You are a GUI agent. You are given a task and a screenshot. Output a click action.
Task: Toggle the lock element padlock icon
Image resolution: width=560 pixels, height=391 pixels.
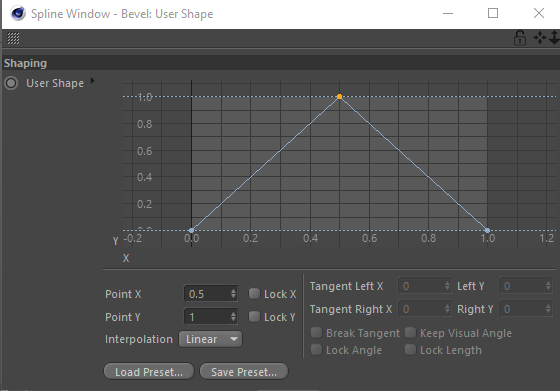(520, 38)
